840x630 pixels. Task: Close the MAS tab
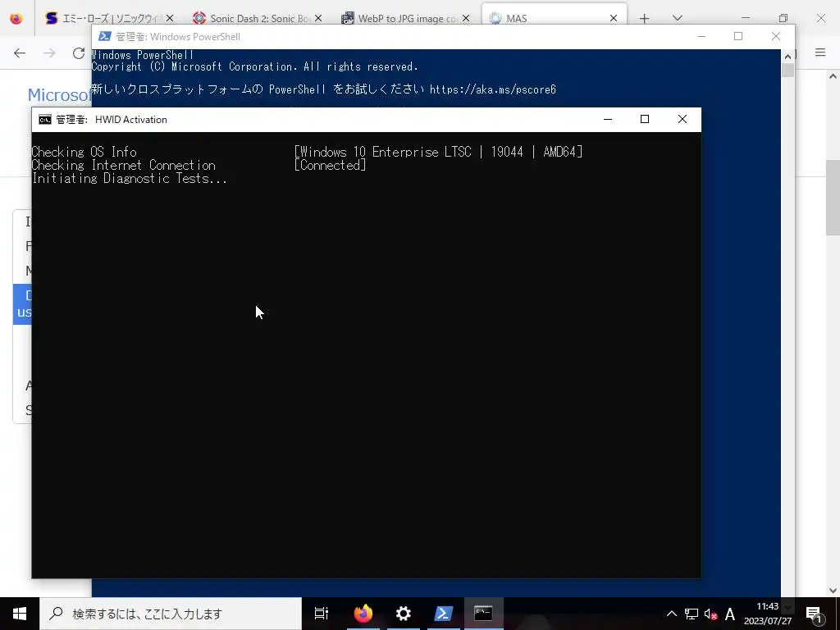[x=614, y=18]
